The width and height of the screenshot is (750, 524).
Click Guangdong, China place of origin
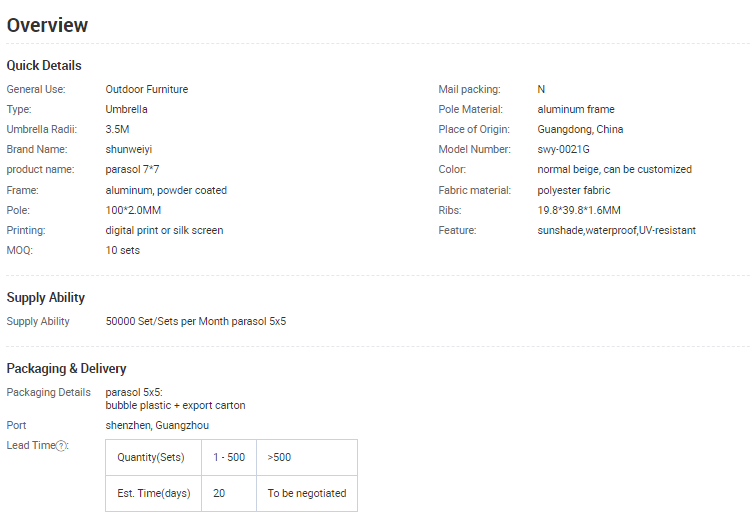click(x=580, y=129)
